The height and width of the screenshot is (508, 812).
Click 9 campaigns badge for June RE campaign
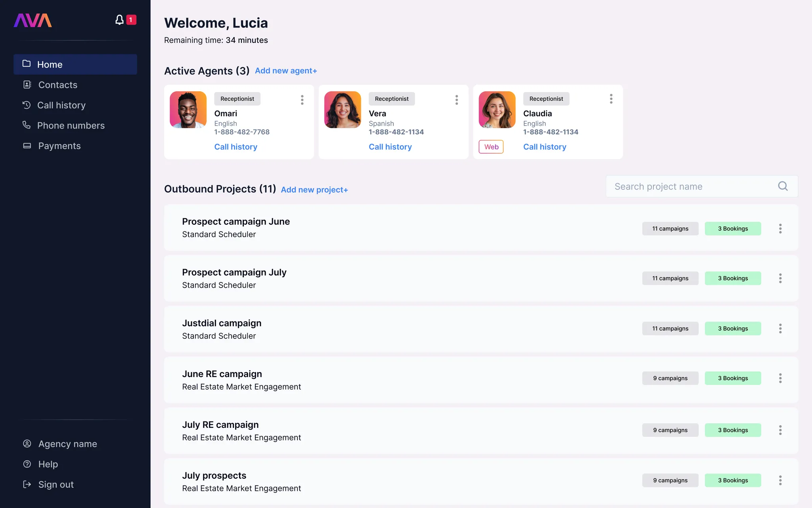click(x=670, y=378)
